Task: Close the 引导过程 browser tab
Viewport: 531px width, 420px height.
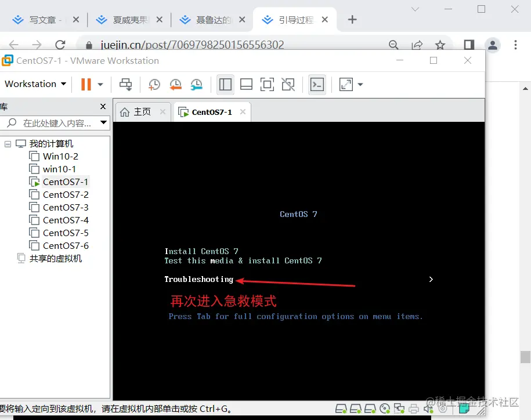Action: (x=325, y=20)
